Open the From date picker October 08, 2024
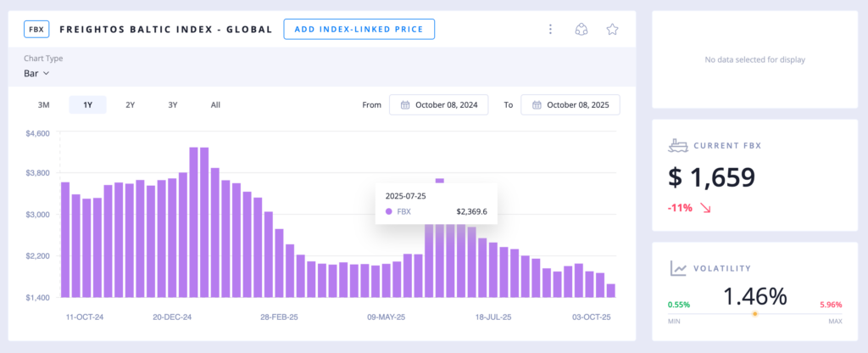 [440, 105]
